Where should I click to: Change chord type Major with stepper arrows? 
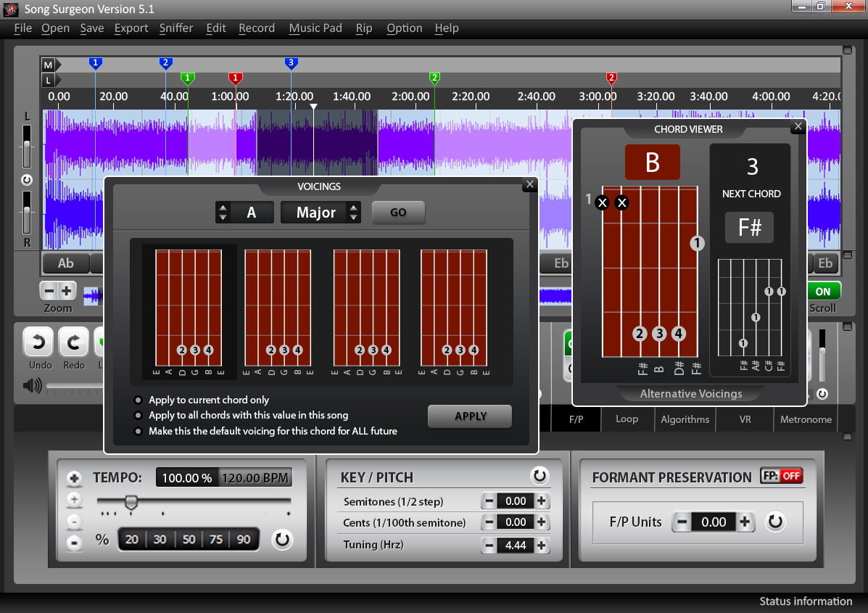[x=353, y=212]
